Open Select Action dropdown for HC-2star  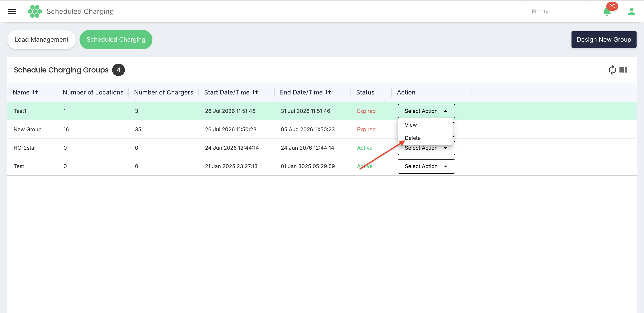coord(426,148)
